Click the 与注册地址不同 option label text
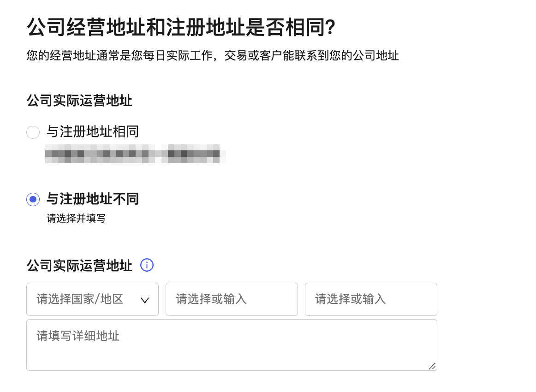 click(93, 199)
